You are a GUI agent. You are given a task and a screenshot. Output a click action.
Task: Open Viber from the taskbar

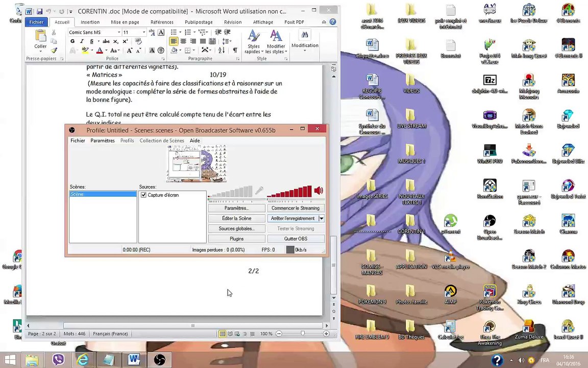point(58,360)
